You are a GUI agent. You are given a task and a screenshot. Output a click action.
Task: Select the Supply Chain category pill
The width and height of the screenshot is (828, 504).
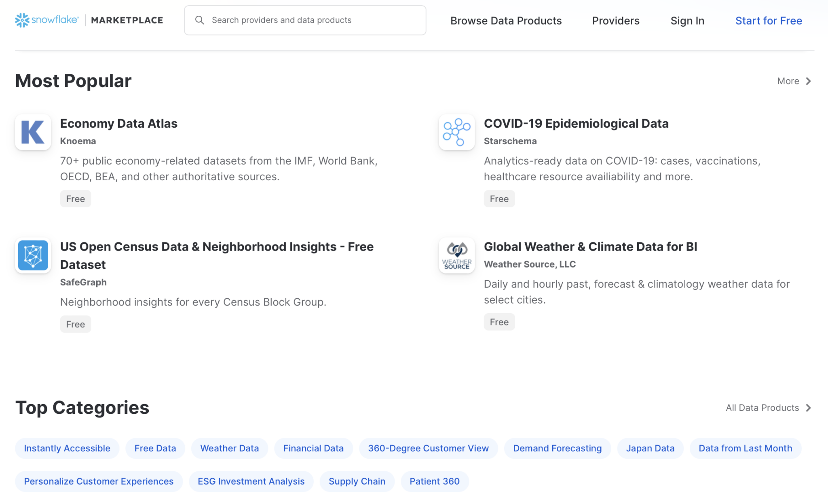(x=357, y=481)
